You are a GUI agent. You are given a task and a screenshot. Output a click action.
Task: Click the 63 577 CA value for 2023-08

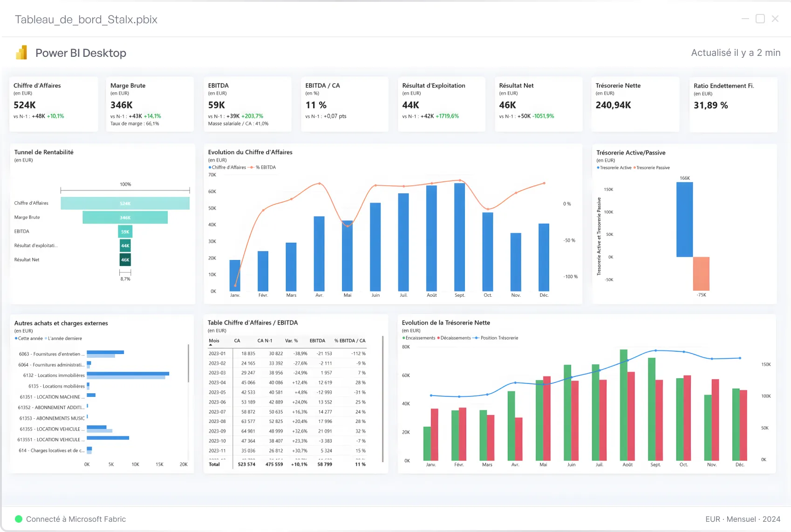248,422
